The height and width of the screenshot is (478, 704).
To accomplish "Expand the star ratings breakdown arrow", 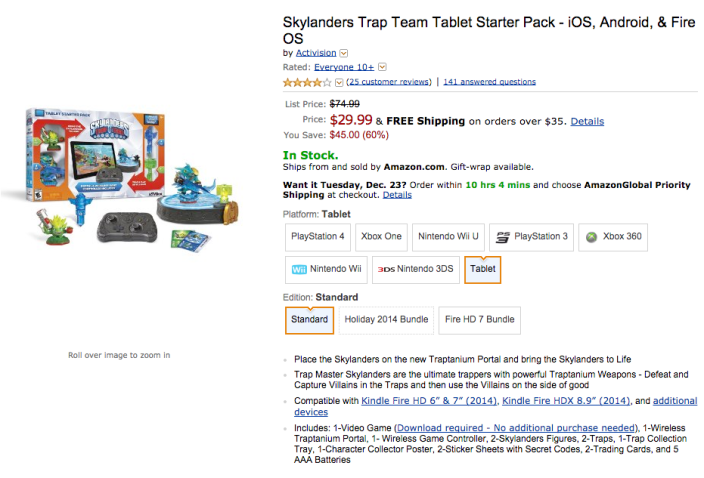I will (339, 82).
